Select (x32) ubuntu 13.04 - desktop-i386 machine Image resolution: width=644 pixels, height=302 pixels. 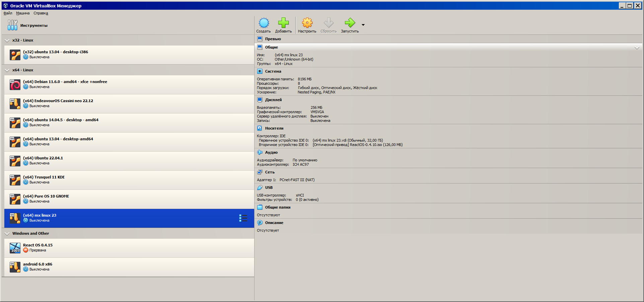click(x=129, y=55)
